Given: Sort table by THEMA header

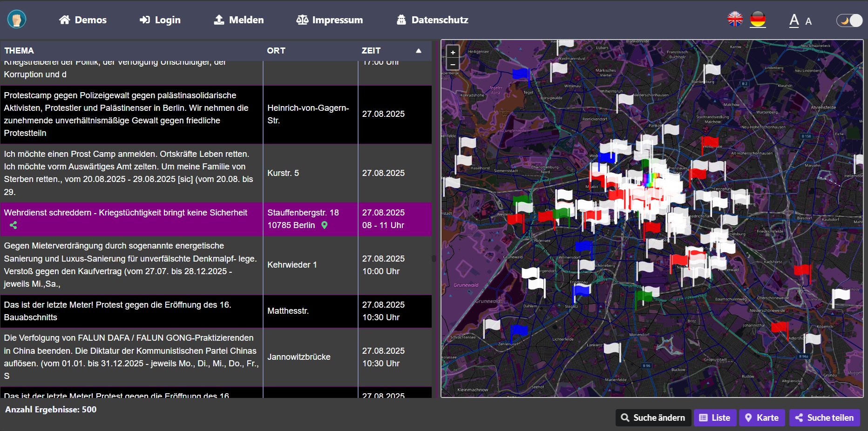Looking at the screenshot, I should point(19,51).
